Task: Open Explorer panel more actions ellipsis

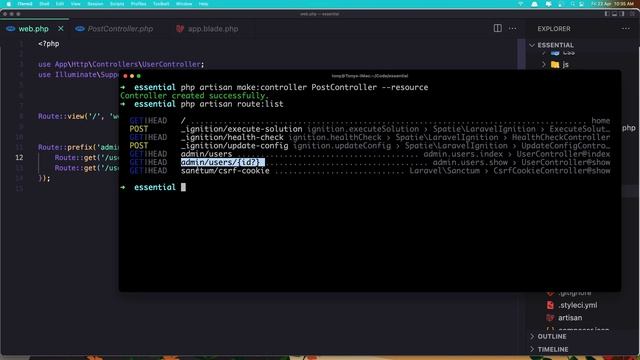Action: click(x=626, y=29)
